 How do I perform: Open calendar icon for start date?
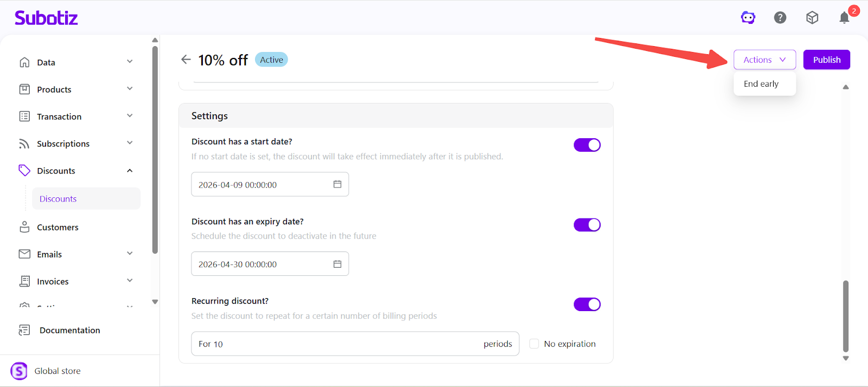click(337, 184)
